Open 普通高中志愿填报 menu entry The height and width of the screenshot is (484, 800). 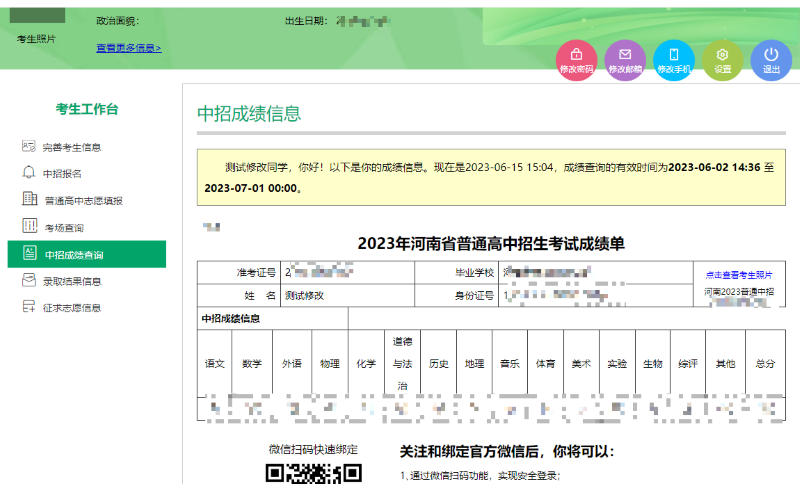(x=84, y=201)
